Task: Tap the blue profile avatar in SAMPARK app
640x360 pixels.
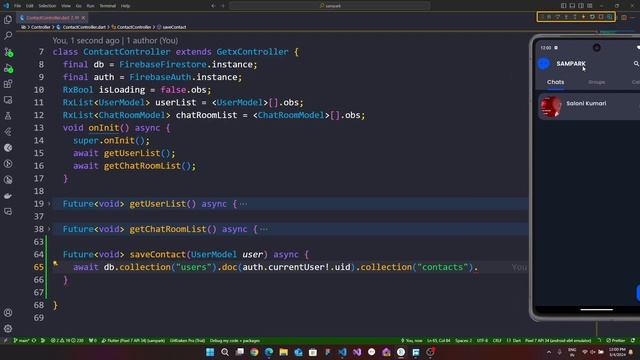Action: point(544,64)
